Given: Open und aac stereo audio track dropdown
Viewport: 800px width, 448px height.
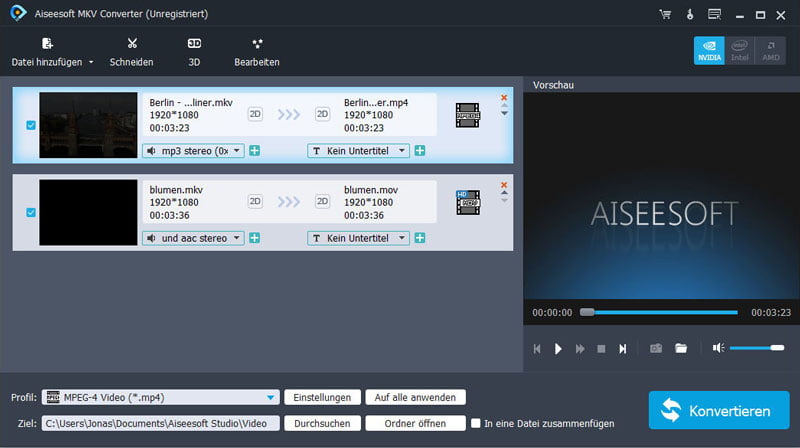Looking at the screenshot, I should pos(193,238).
